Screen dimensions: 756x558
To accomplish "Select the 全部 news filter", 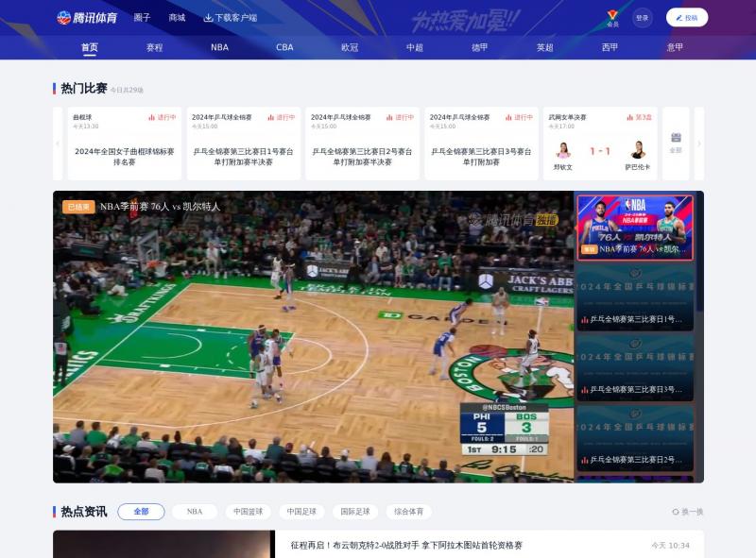I will click(x=141, y=511).
